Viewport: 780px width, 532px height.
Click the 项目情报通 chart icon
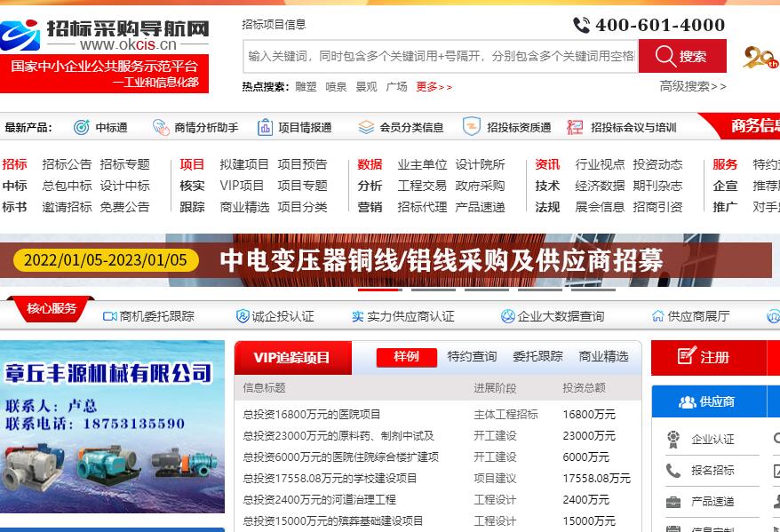click(265, 127)
